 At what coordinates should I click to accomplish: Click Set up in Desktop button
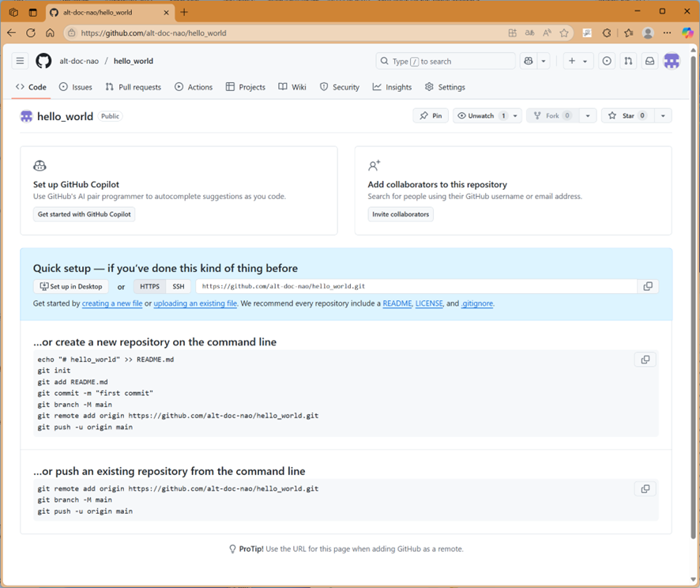point(71,287)
